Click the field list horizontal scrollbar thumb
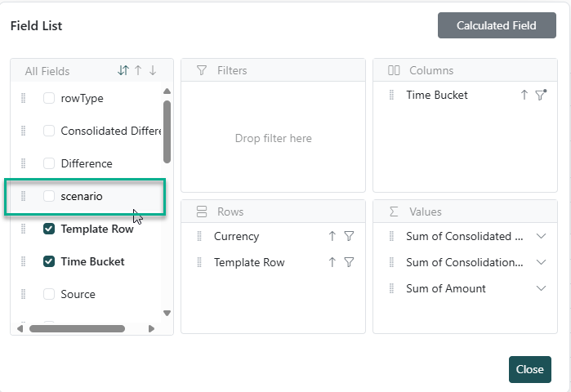The height and width of the screenshot is (392, 571). coord(77,329)
